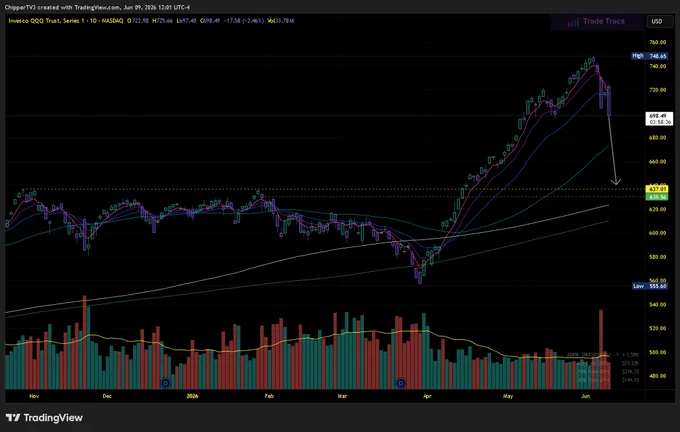Click the 720.00 price axis label

click(657, 90)
